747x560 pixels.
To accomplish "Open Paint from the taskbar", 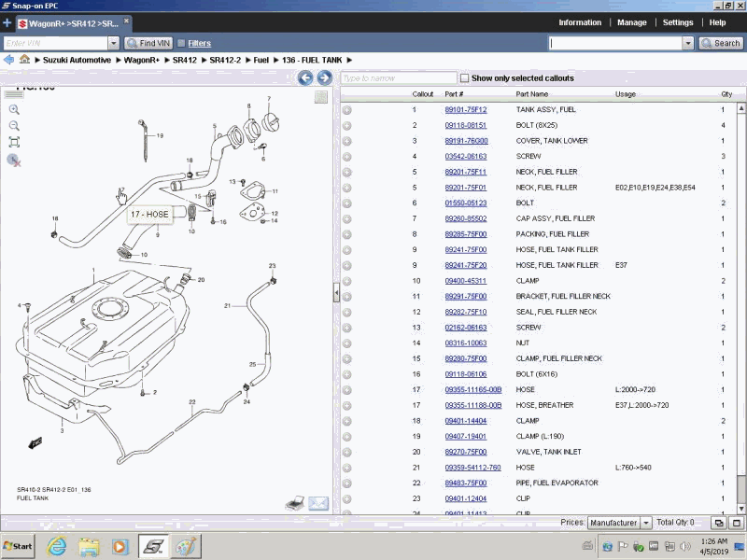I will click(x=185, y=546).
